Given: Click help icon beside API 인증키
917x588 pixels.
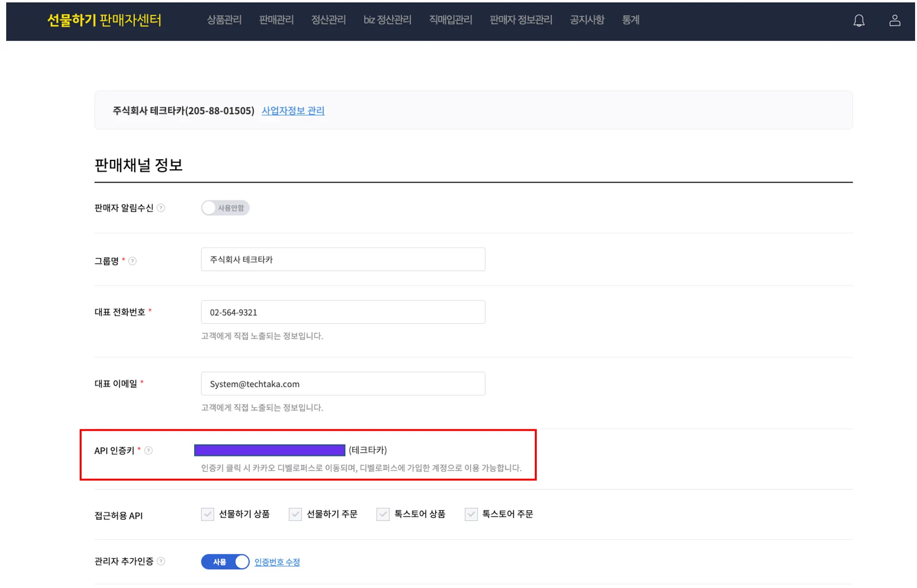Looking at the screenshot, I should click(x=148, y=451).
